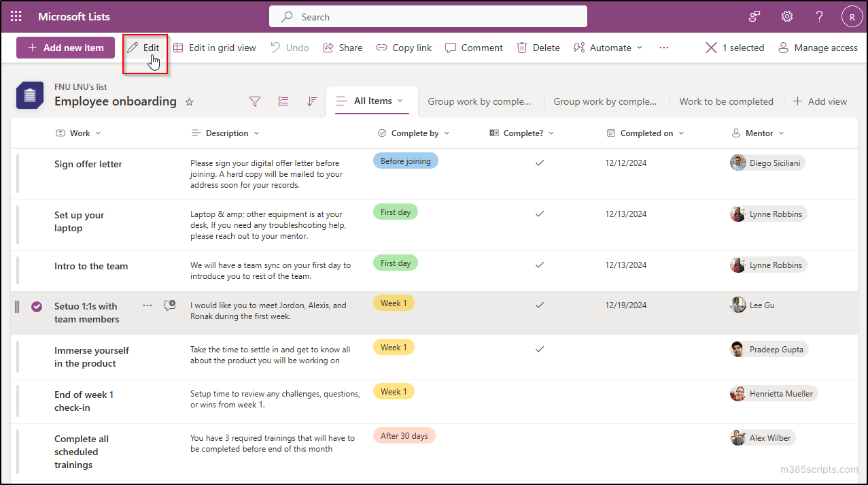Clear selection with the X icon

(711, 48)
